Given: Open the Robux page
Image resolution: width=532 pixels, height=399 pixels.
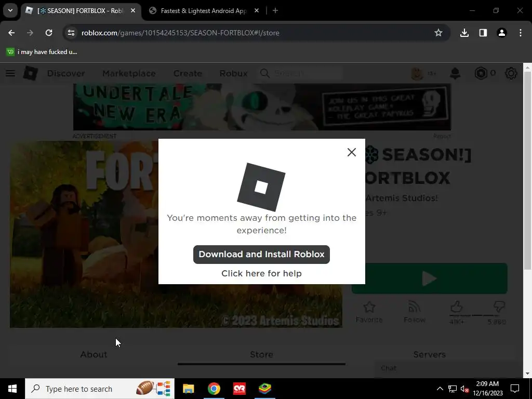Looking at the screenshot, I should (x=233, y=73).
